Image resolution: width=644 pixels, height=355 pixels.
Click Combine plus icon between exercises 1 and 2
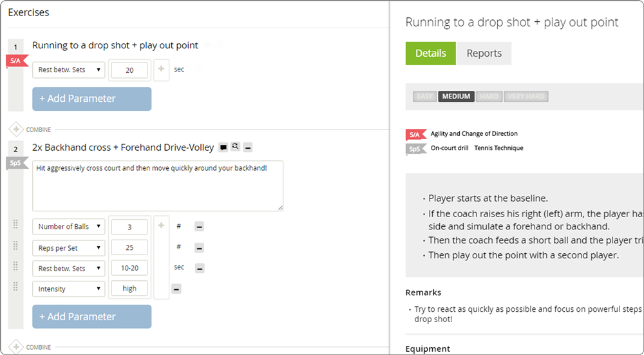coord(15,130)
